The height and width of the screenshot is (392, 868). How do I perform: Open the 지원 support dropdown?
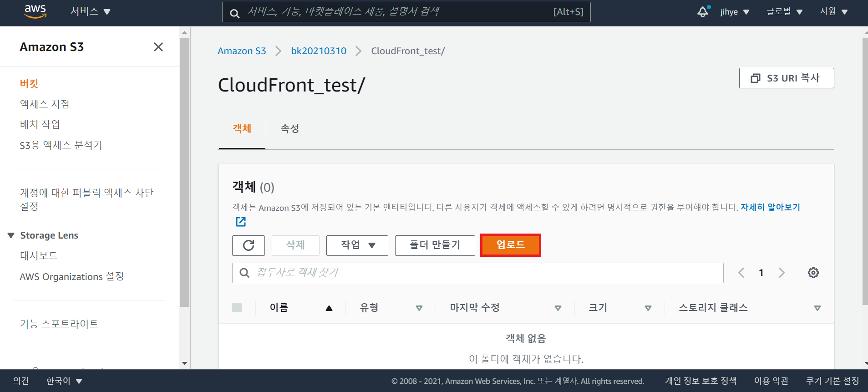(x=834, y=12)
